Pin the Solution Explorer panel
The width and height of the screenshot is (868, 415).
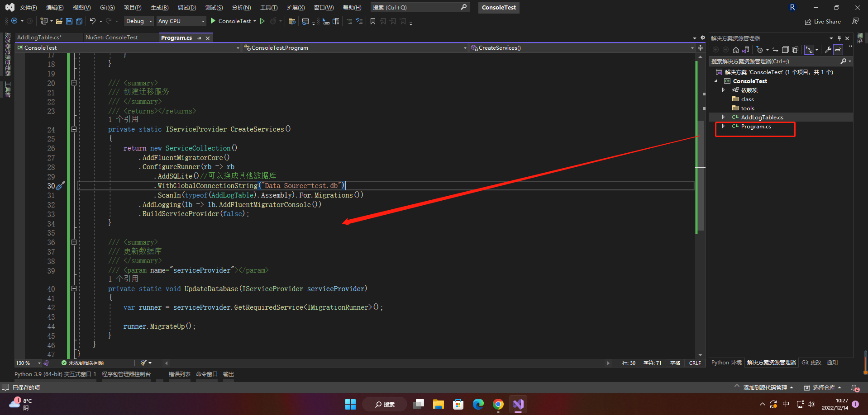tap(839, 38)
